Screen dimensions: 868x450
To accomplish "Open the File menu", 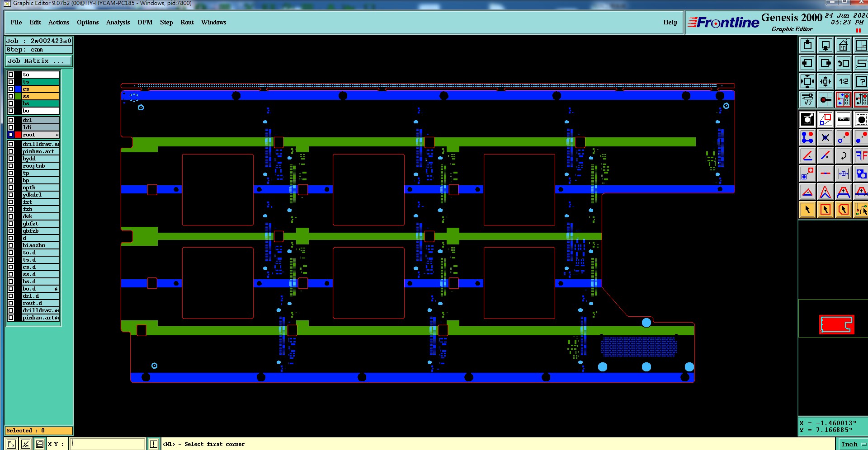I will (x=16, y=22).
